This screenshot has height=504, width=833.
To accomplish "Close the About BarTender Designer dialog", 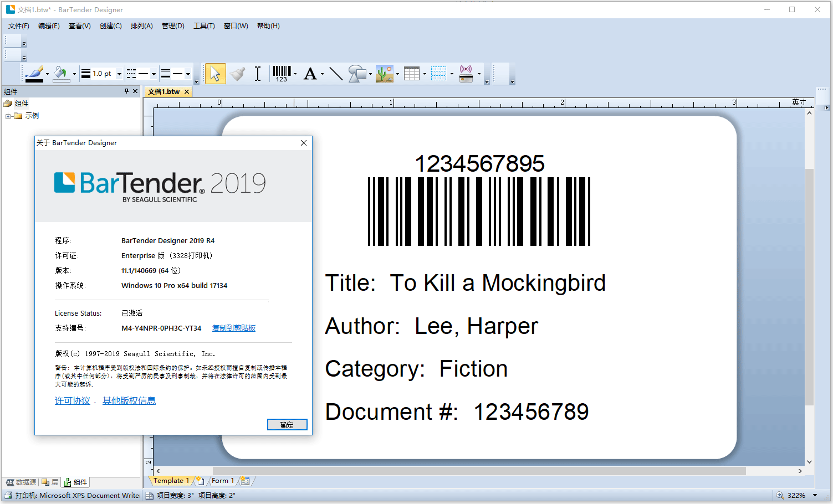I will click(x=304, y=143).
